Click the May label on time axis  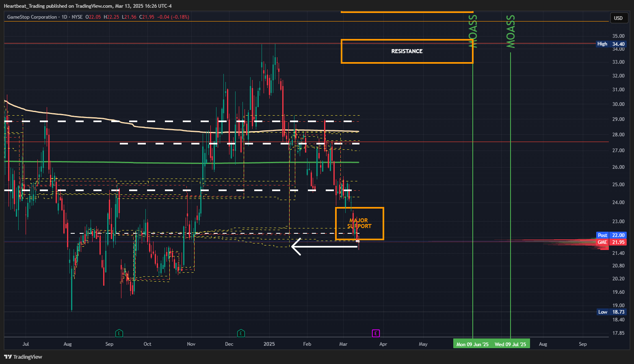(423, 344)
